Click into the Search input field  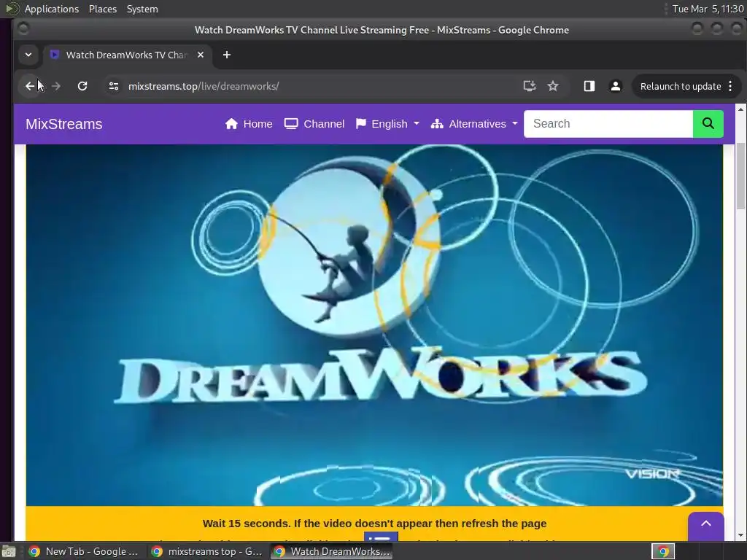[608, 124]
